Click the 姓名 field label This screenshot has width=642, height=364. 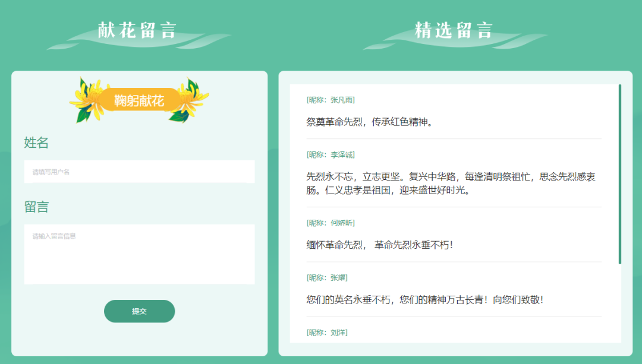click(36, 143)
